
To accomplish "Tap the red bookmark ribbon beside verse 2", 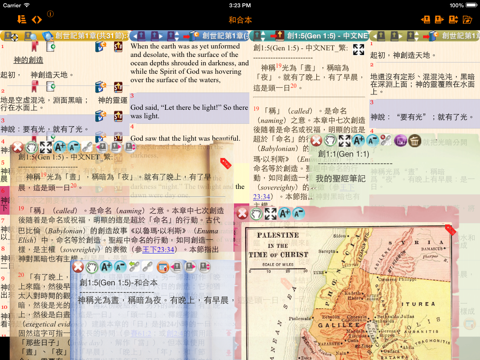I will pos(34,87).
